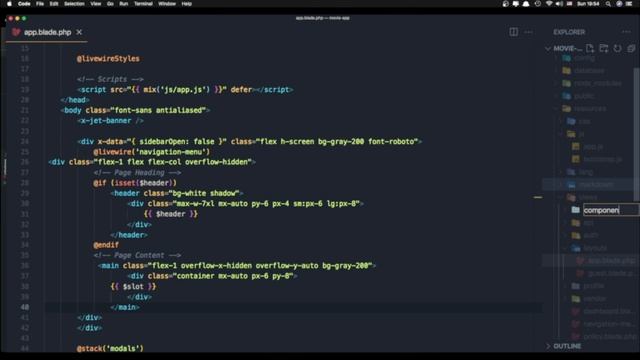The image size is (640, 360).
Task: Collapse the resources folder
Action: pyautogui.click(x=584, y=109)
